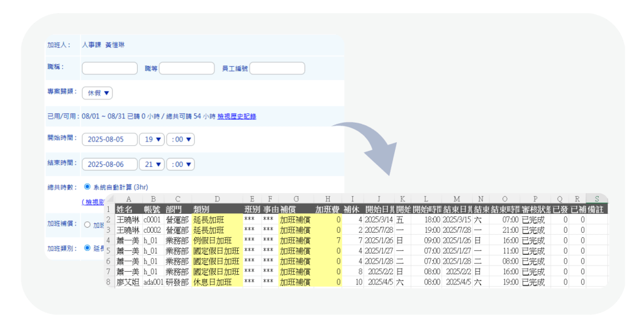
Task: Select spreadsheet column D header
Action: pos(216,199)
